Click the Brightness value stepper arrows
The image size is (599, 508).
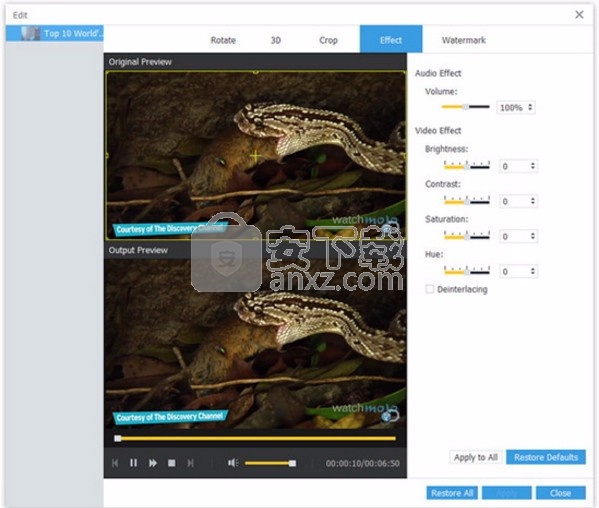tap(533, 166)
